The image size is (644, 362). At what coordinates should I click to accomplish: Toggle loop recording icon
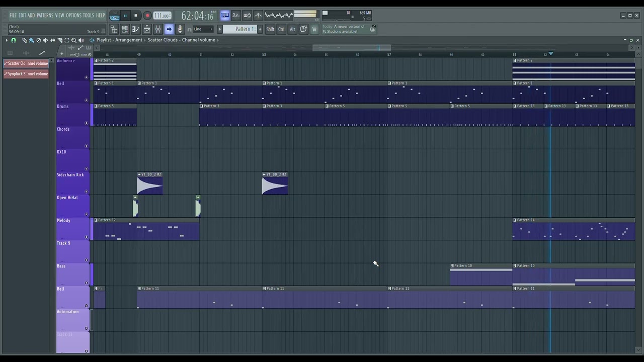(x=247, y=16)
